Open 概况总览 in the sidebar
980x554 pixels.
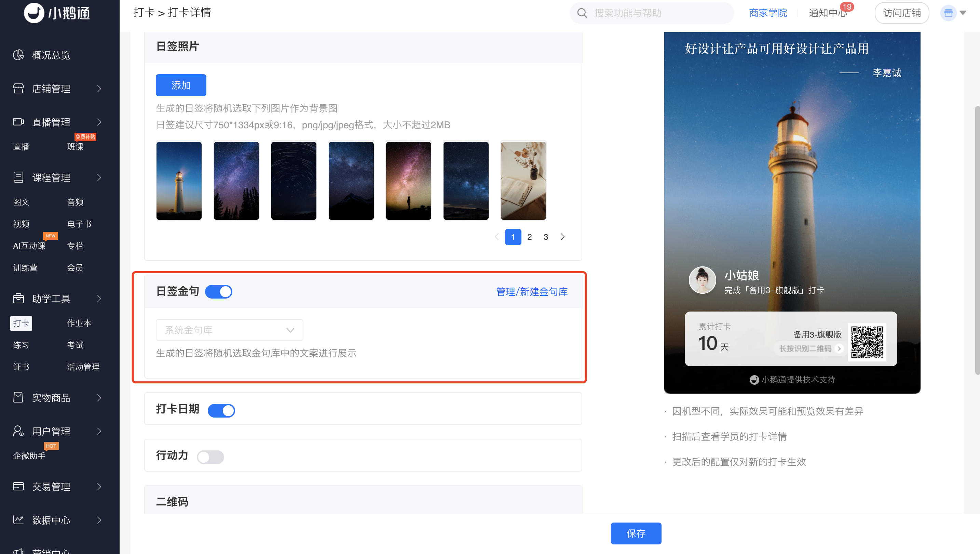coord(51,55)
